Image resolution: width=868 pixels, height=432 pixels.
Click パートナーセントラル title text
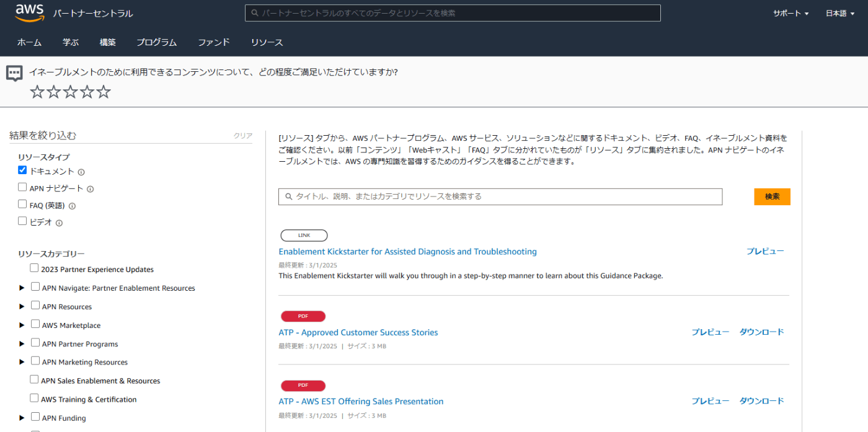coord(93,14)
